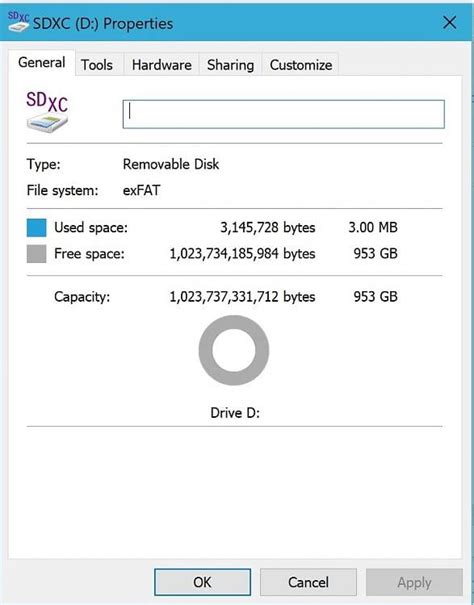Select the Customize tab
Image resolution: width=474 pixels, height=605 pixels.
click(301, 64)
